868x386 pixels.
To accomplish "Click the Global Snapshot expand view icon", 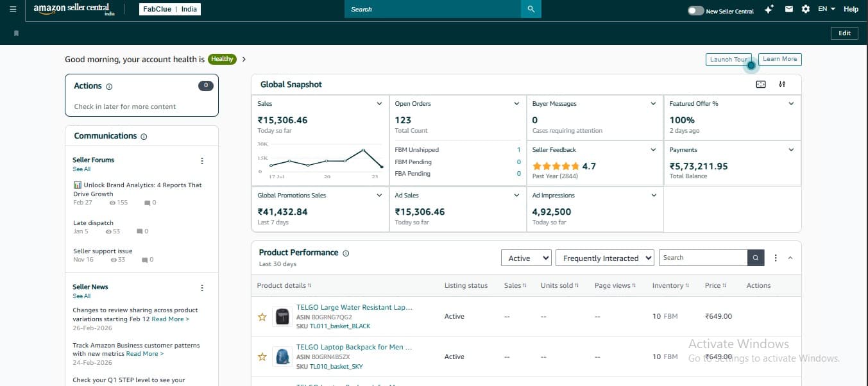I will [761, 85].
